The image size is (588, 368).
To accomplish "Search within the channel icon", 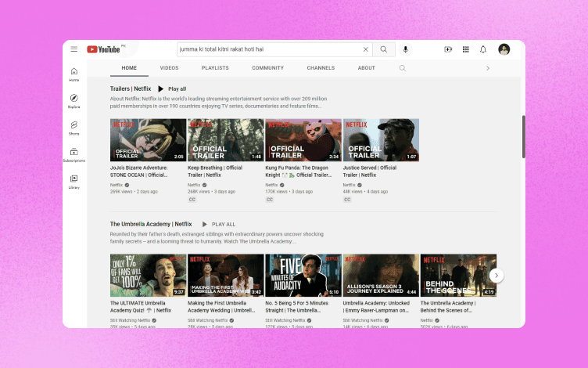I will [403, 68].
